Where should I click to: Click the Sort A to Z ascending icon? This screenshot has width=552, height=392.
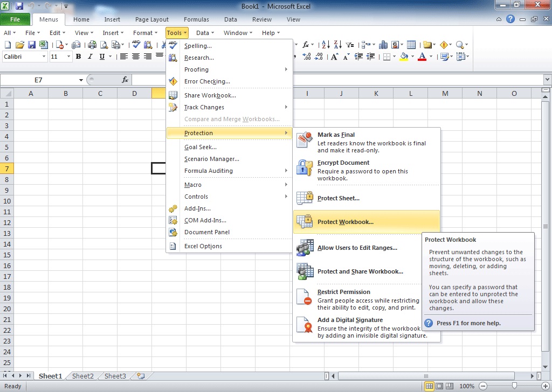tap(327, 45)
